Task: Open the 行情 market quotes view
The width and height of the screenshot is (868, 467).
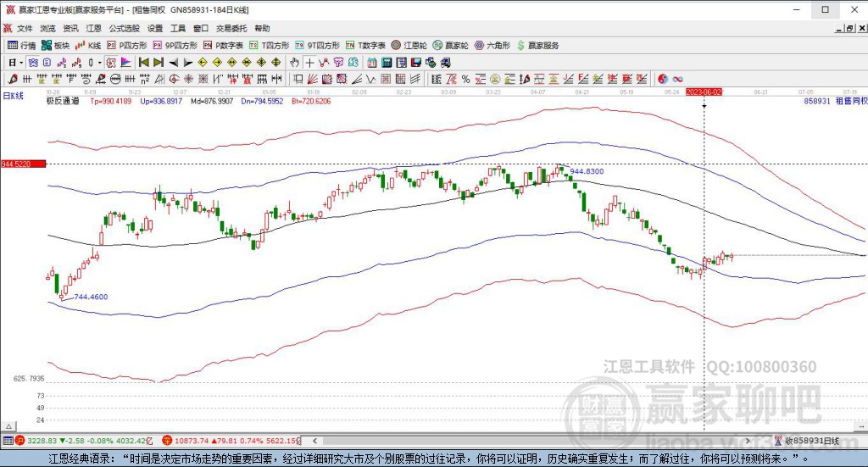Action: [x=22, y=45]
